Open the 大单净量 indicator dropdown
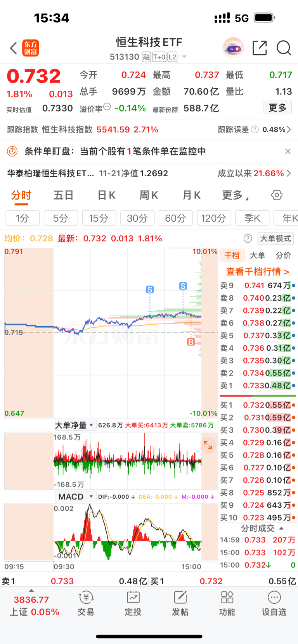 pyautogui.click(x=74, y=425)
